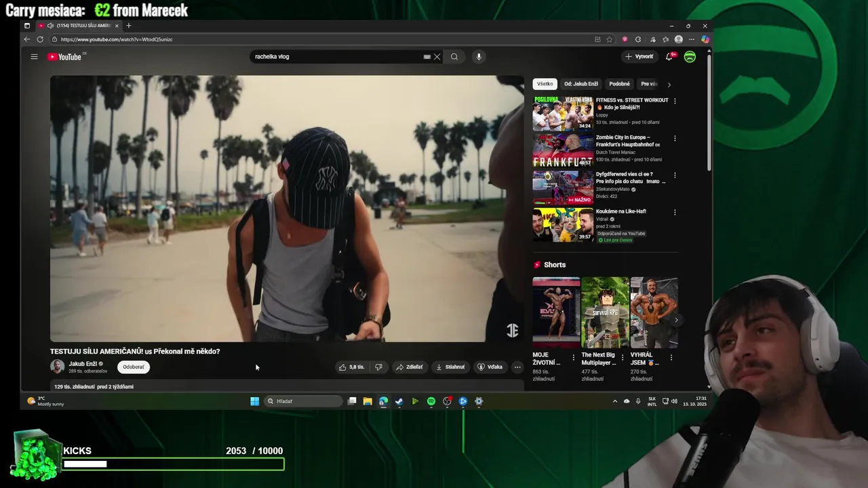Open the weather widget showing Mostly sunny
Screen dimensions: 868x488
click(46, 401)
